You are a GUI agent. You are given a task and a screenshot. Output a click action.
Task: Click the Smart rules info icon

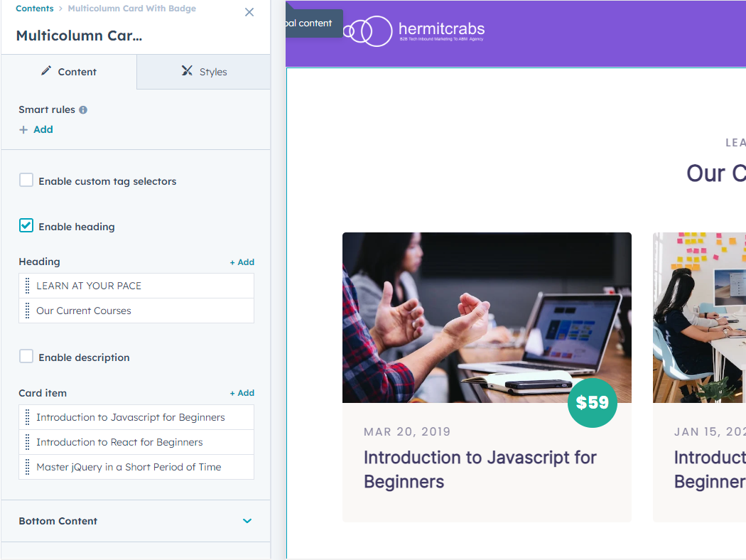83,110
